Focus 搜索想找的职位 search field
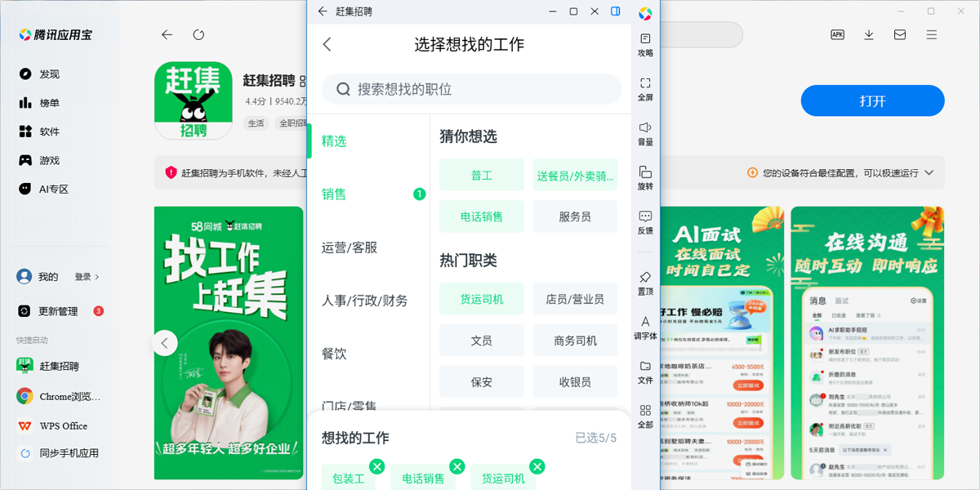 pos(471,89)
